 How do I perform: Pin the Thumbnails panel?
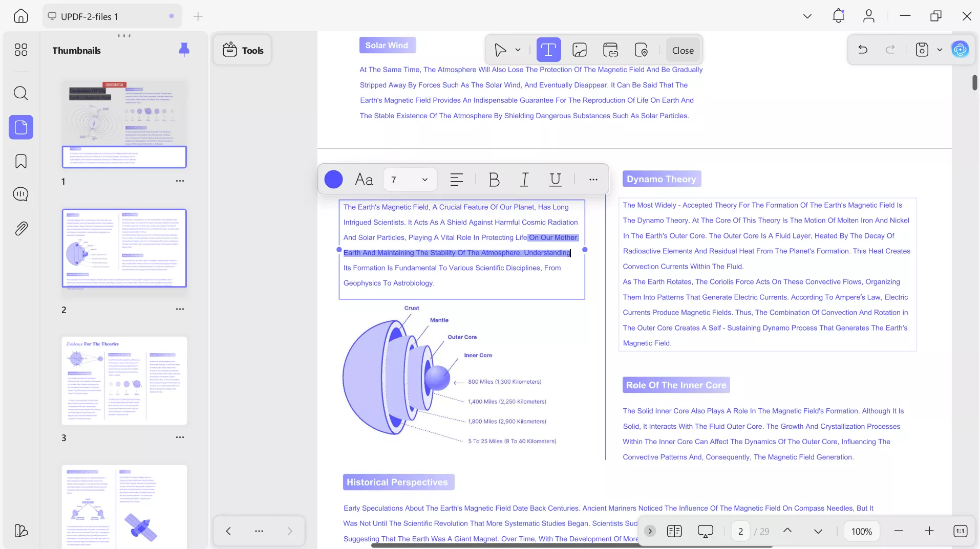pos(184,50)
